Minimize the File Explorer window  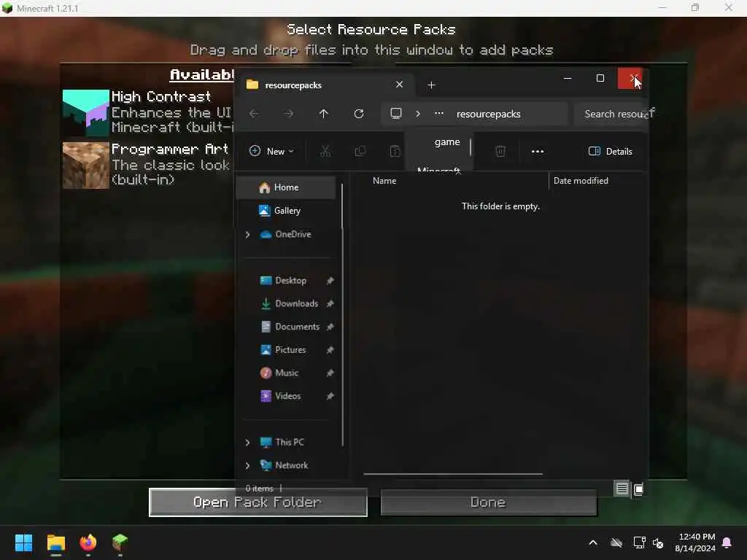click(568, 79)
